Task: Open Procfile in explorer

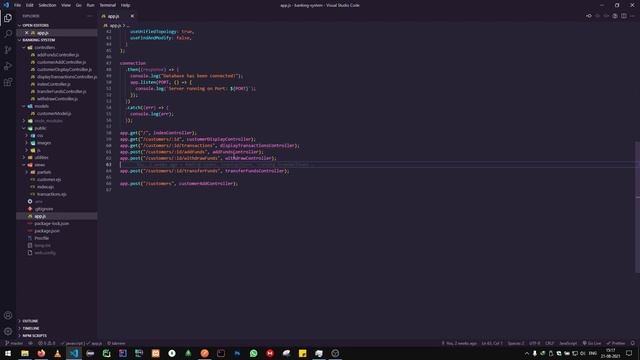Action: coord(42,238)
